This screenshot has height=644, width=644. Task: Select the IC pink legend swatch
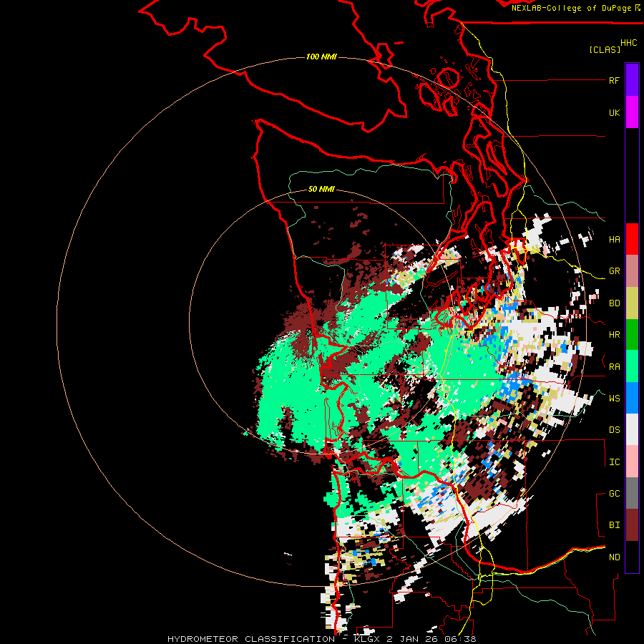[x=632, y=462]
